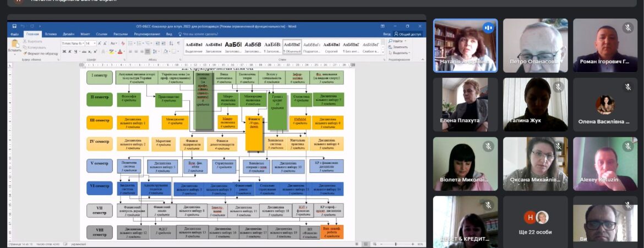Click the multilevel list icon
The height and width of the screenshot is (248, 644).
(148, 44)
